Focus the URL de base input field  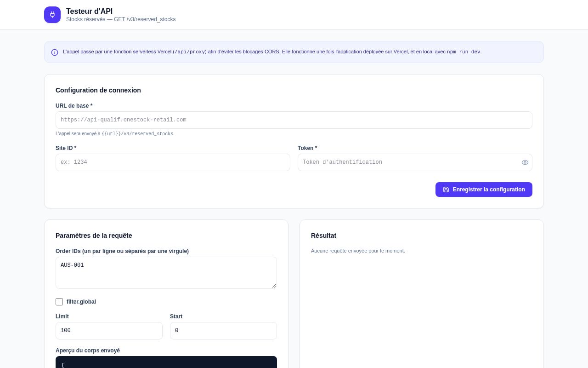(x=294, y=120)
